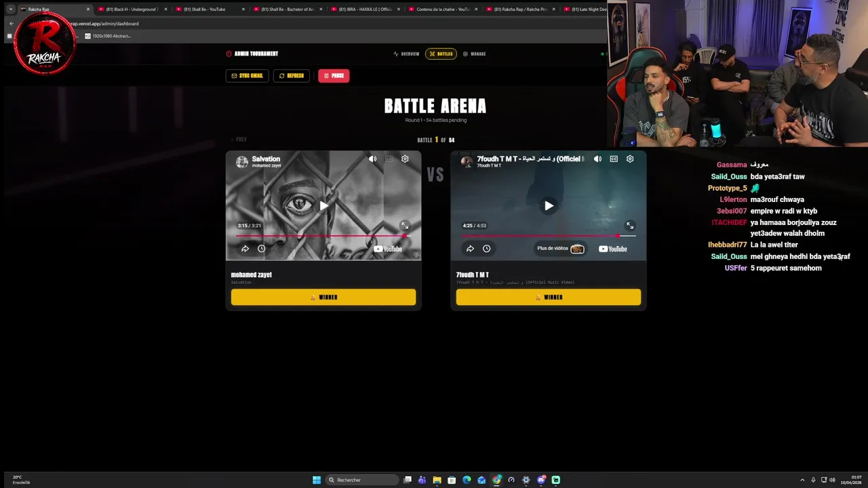Toggle captions on 7foudh T M T video

pos(614,159)
